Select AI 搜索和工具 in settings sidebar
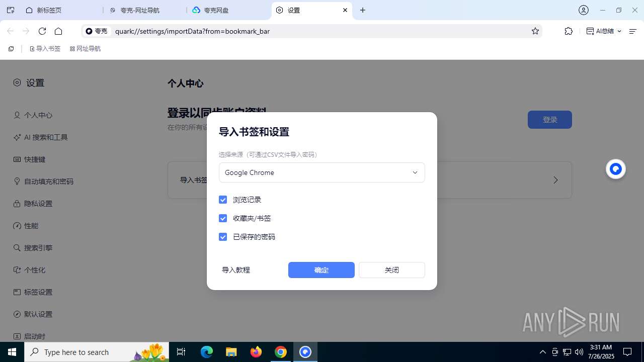The image size is (644, 362). [40, 137]
